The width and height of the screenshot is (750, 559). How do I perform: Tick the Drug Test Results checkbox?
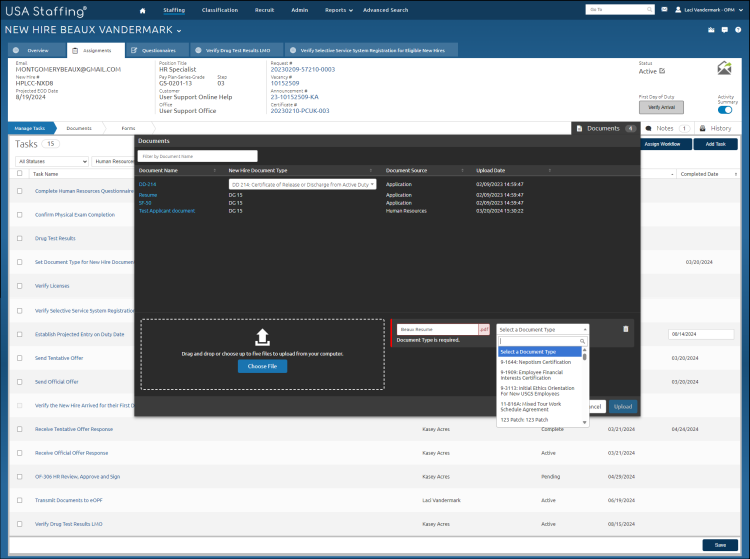click(x=20, y=238)
